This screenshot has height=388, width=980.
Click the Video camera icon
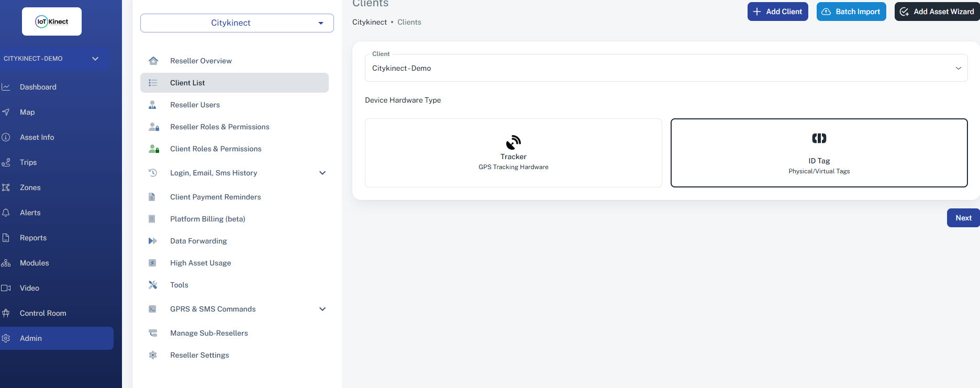(6, 288)
